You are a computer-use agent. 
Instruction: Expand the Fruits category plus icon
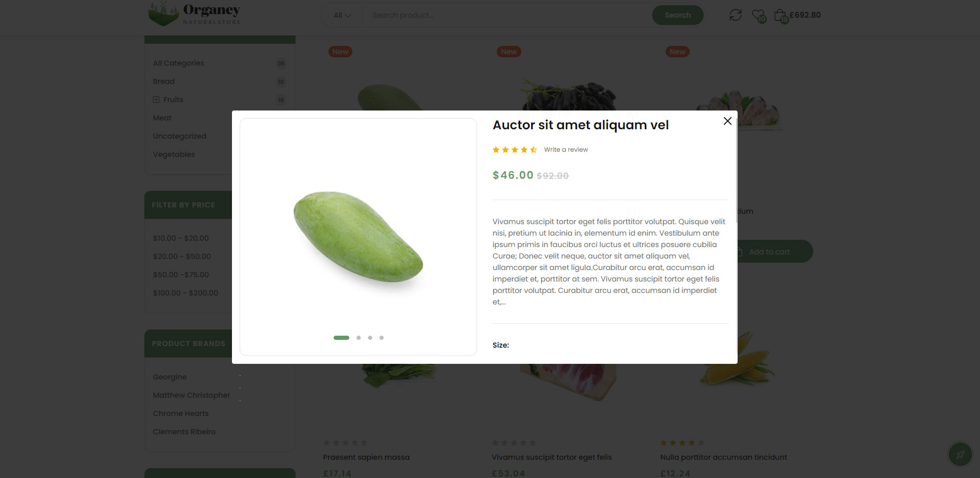(156, 100)
